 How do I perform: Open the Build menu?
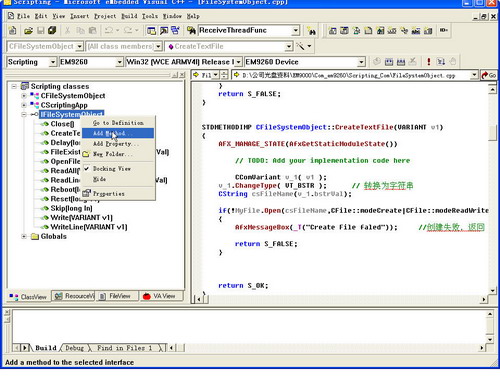click(129, 16)
